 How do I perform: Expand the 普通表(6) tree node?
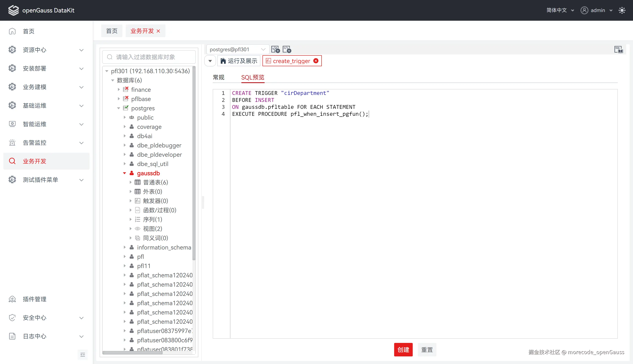click(130, 182)
